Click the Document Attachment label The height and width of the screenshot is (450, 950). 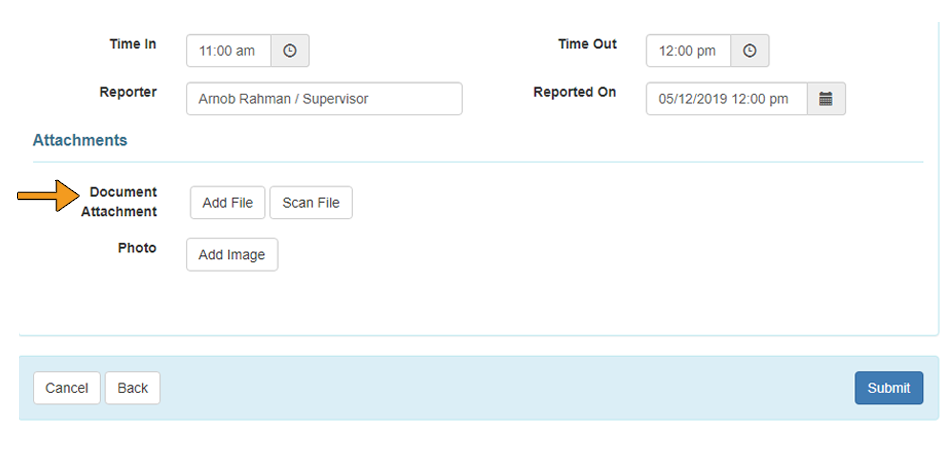click(x=119, y=202)
